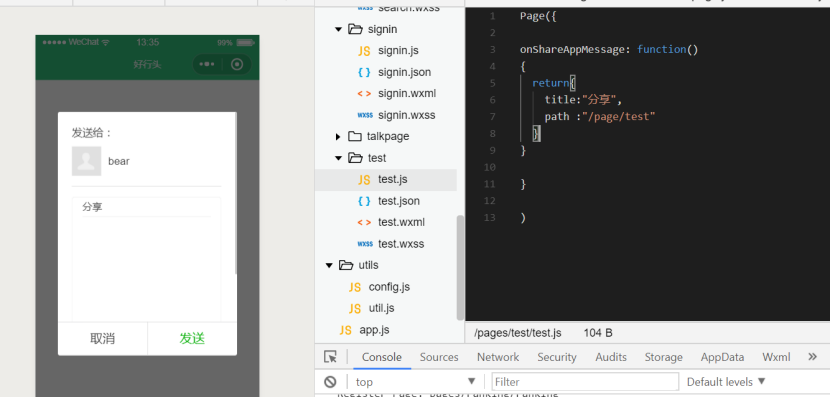Switch to the Audits tab
This screenshot has height=397, width=830.
click(611, 357)
